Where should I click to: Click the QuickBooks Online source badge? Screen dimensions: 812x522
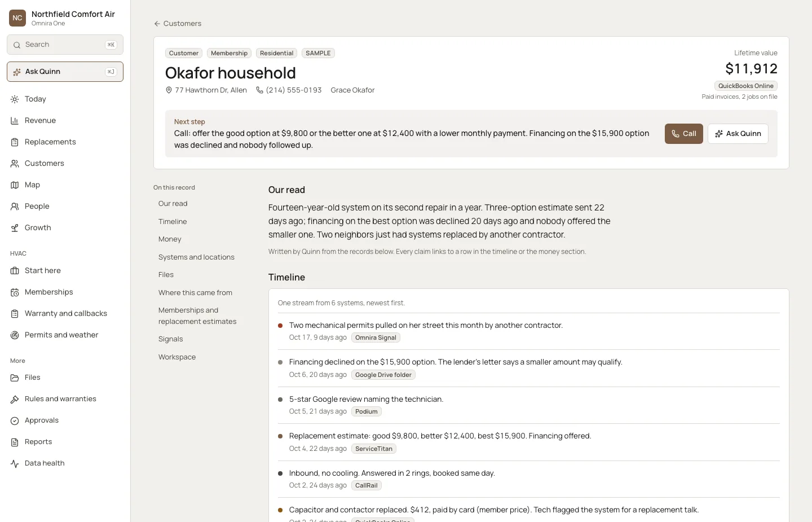[x=745, y=86]
